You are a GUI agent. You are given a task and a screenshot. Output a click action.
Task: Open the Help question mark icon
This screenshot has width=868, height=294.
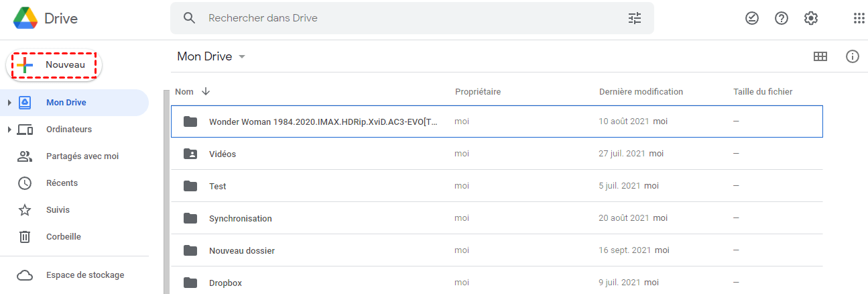(x=782, y=19)
